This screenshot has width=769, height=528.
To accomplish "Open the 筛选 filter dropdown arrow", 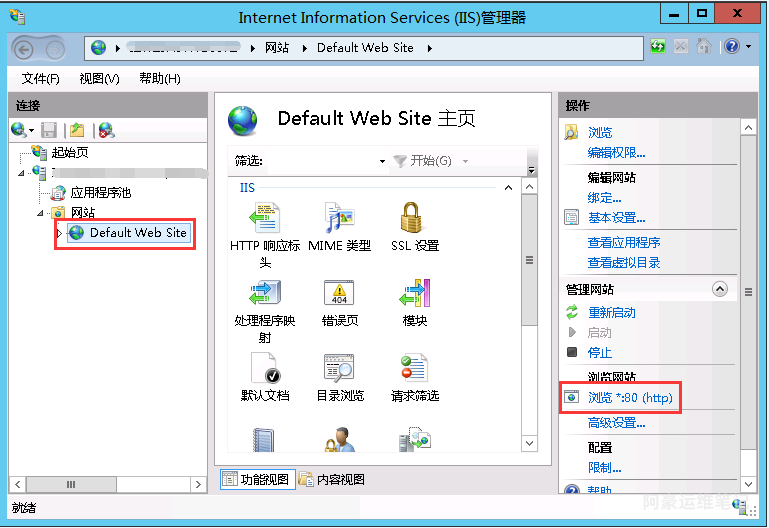I will [382, 162].
